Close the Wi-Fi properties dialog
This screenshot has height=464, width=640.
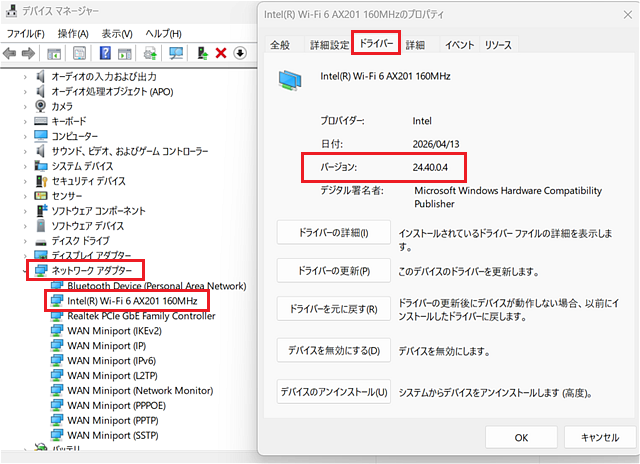tap(628, 15)
